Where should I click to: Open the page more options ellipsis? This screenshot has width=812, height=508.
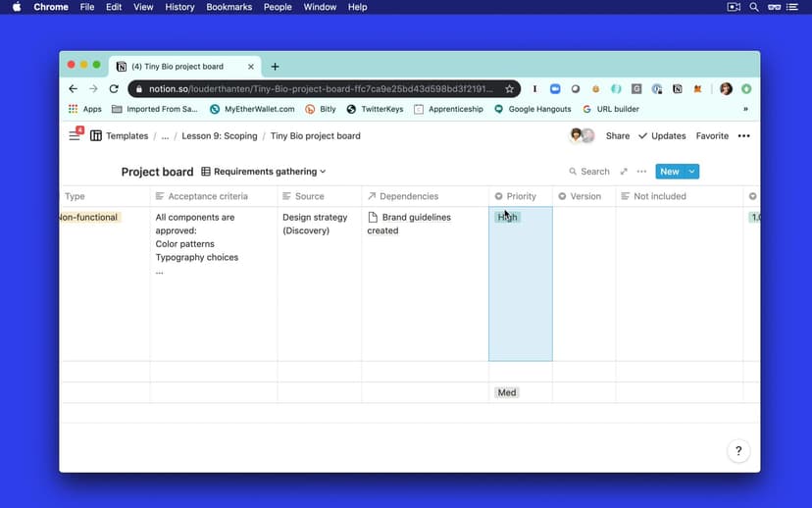[743, 136]
